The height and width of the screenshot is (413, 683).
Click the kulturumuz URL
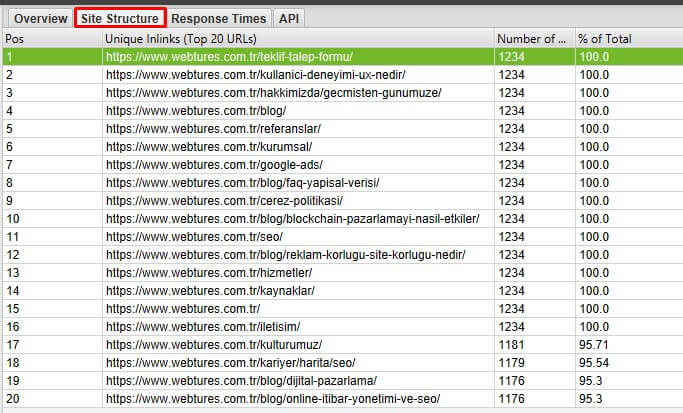pyautogui.click(x=214, y=345)
